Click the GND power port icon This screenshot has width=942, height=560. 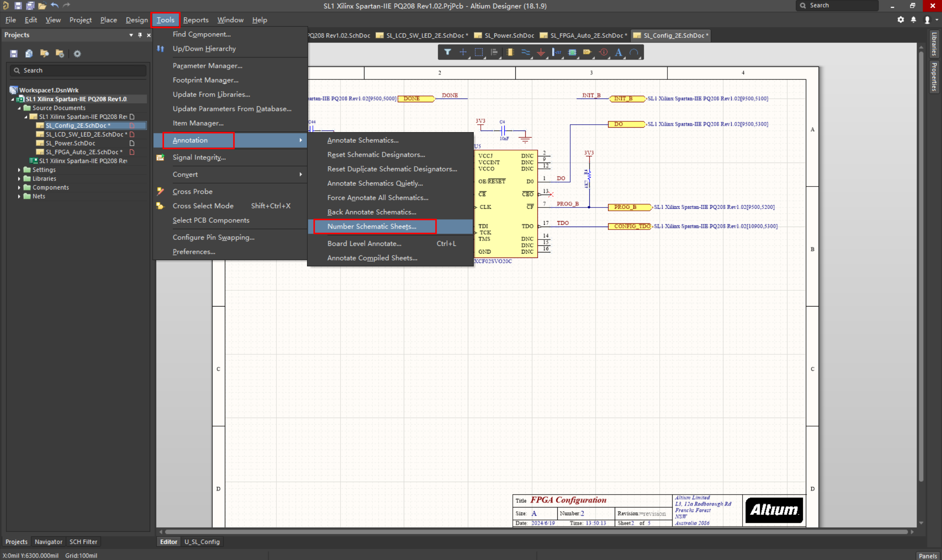point(541,53)
